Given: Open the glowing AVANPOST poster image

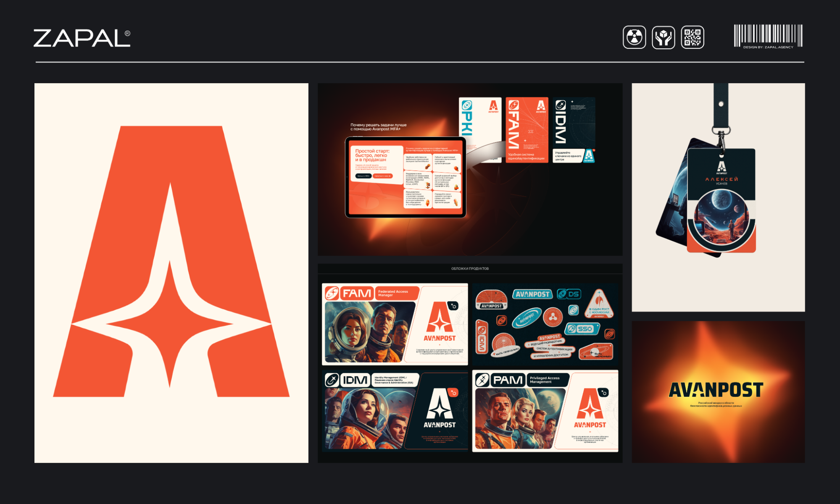Looking at the screenshot, I should click(x=718, y=392).
